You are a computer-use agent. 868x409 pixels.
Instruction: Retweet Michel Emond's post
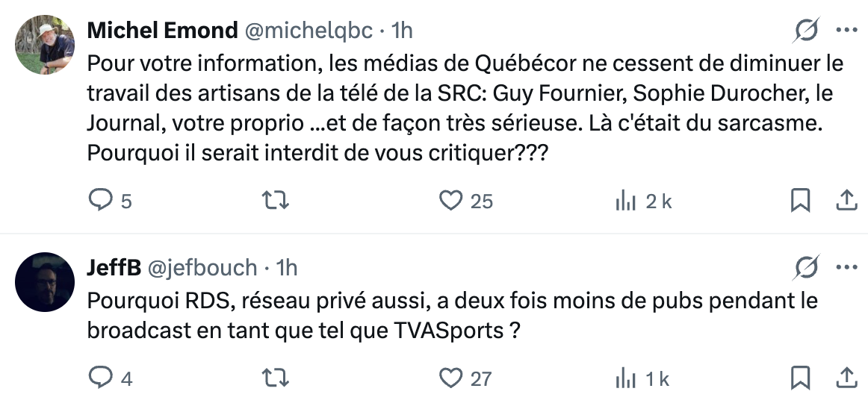click(x=278, y=200)
